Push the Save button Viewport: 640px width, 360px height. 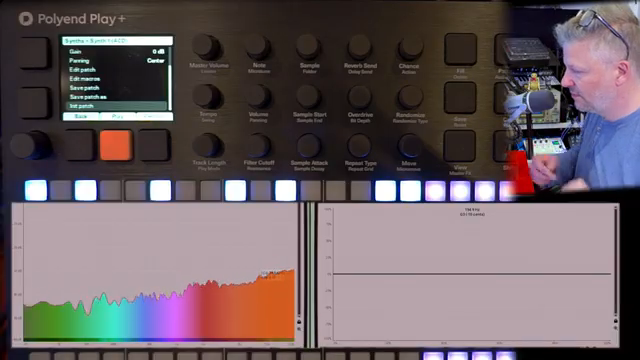(x=460, y=98)
